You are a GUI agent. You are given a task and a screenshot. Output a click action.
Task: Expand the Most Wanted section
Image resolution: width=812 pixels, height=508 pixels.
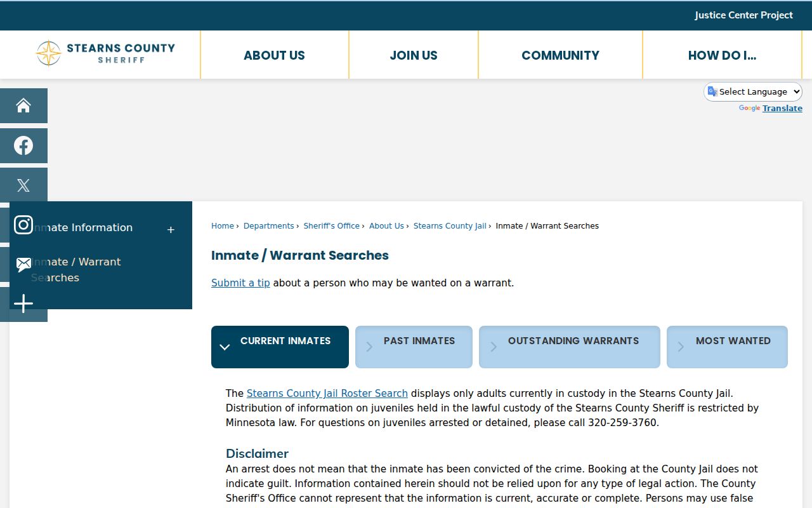click(727, 347)
